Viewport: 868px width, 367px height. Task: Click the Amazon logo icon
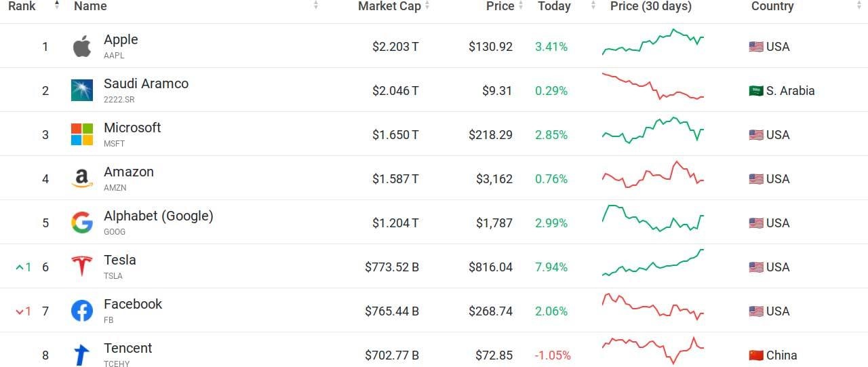pyautogui.click(x=82, y=178)
